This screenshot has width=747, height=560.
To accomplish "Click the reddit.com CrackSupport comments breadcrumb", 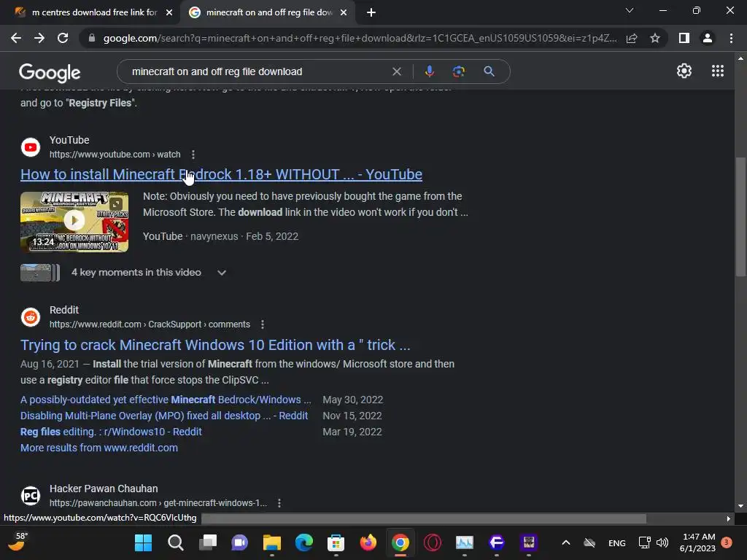I will tap(150, 324).
